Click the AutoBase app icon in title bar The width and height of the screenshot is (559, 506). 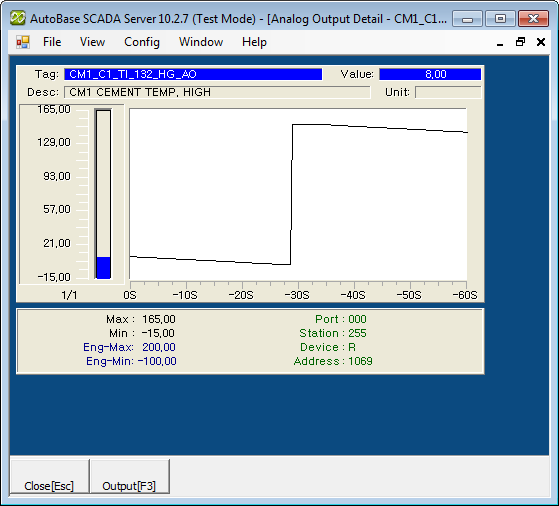click(x=18, y=18)
